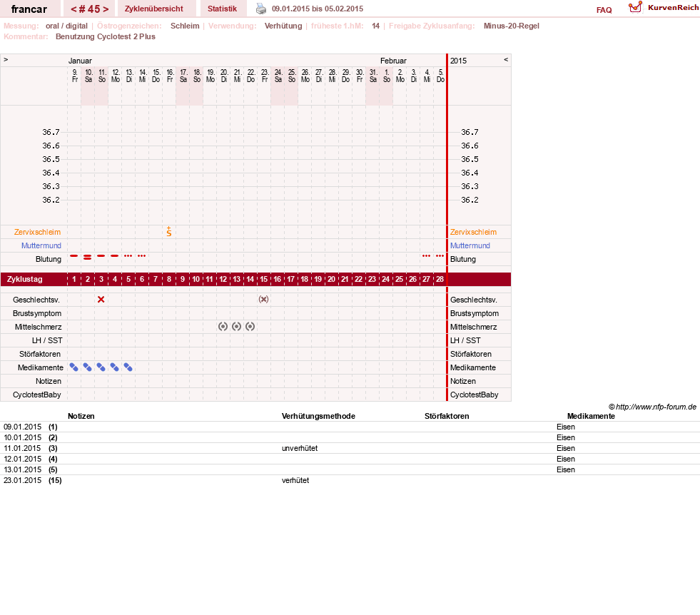Click the 'unverhütet' entry
Viewport: 700px width, 615px height.
click(300, 448)
